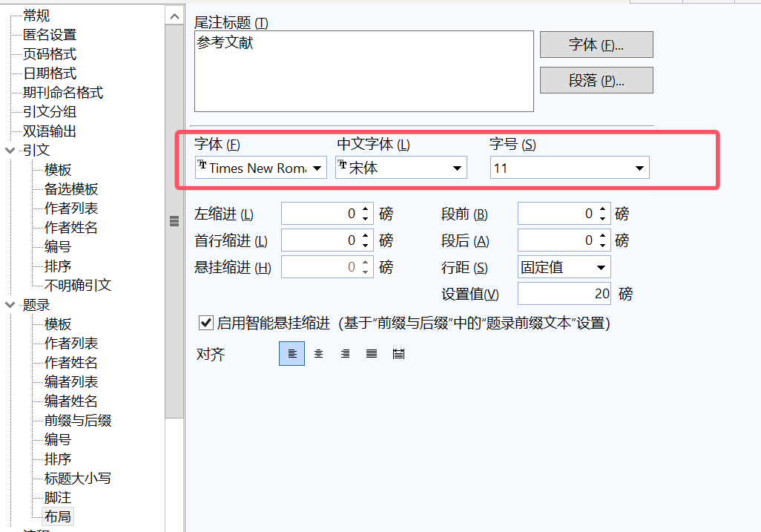The width and height of the screenshot is (761, 532).
Task: Select 模板 under 引文
Action: click(58, 170)
